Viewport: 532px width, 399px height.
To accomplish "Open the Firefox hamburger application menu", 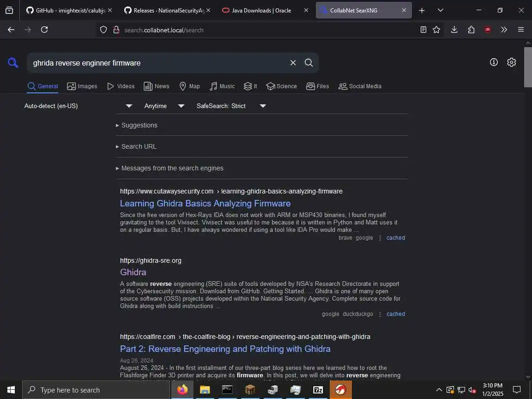I will pyautogui.click(x=521, y=30).
